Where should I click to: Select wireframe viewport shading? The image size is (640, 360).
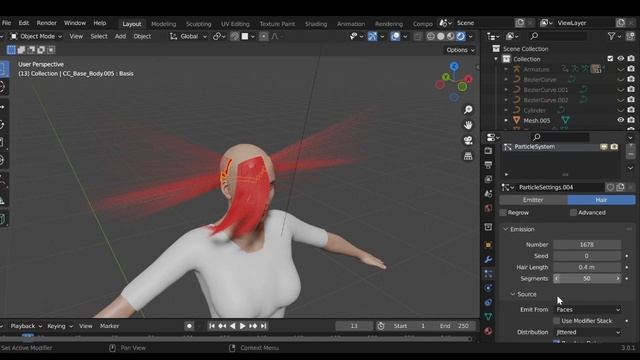[x=431, y=36]
